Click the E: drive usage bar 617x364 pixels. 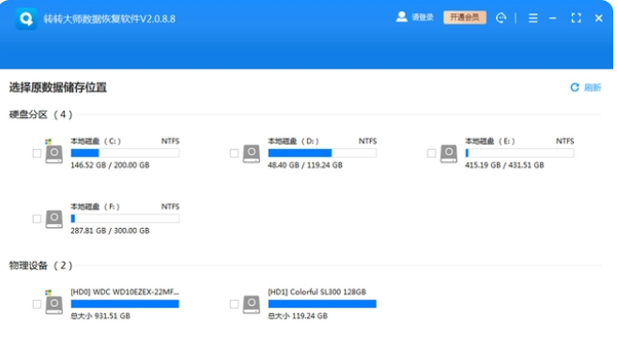tap(519, 153)
